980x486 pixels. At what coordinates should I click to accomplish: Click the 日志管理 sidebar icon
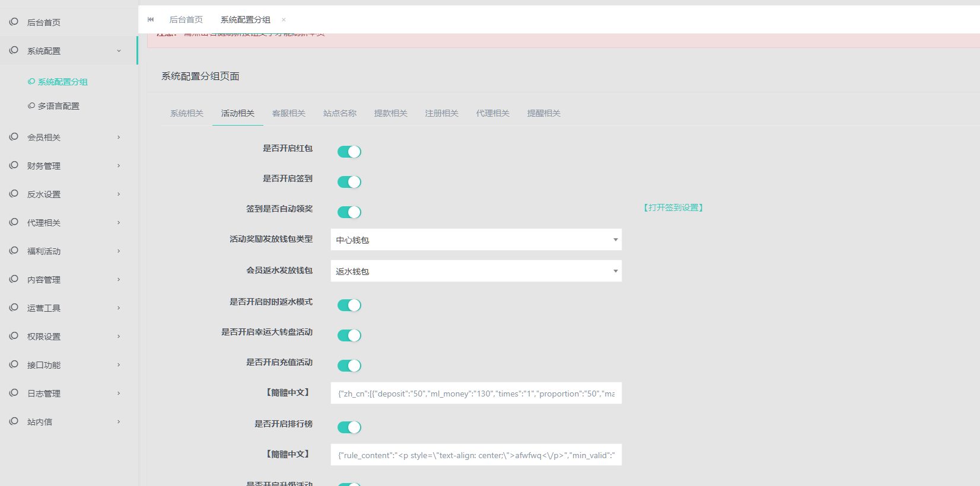[x=14, y=393]
